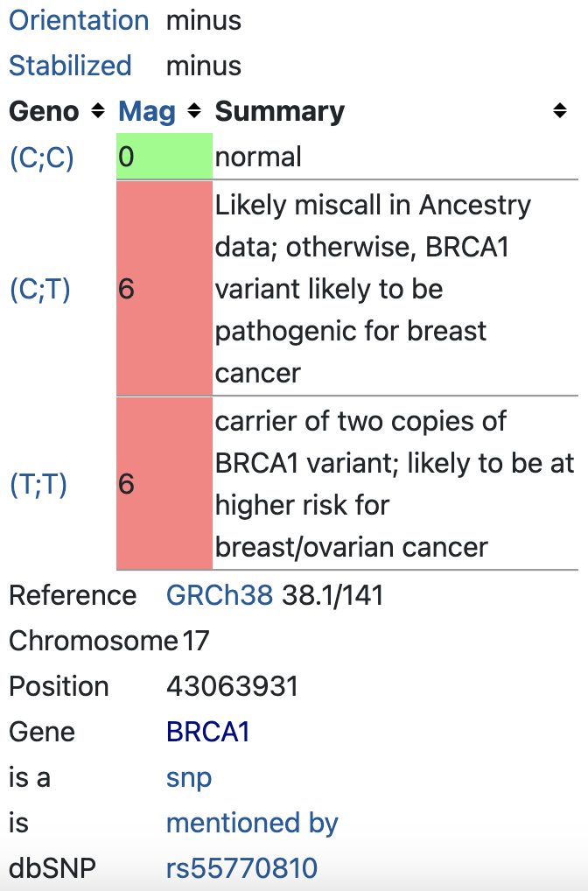Click the 'normal' summary cell

click(260, 158)
